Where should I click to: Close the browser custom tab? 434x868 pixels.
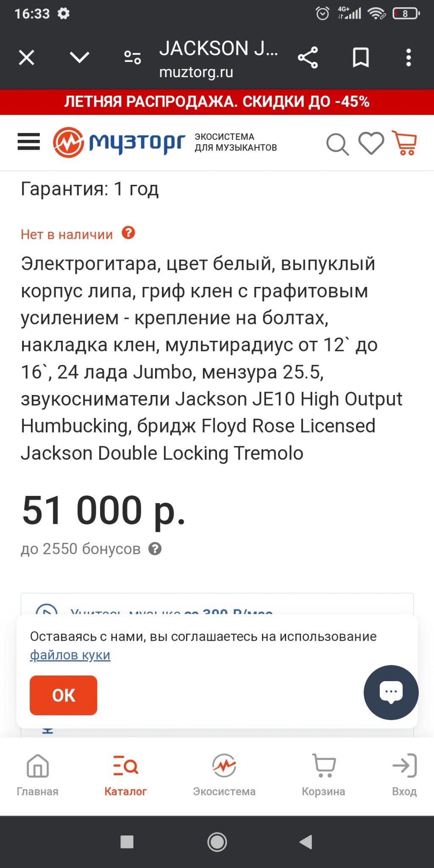click(27, 58)
